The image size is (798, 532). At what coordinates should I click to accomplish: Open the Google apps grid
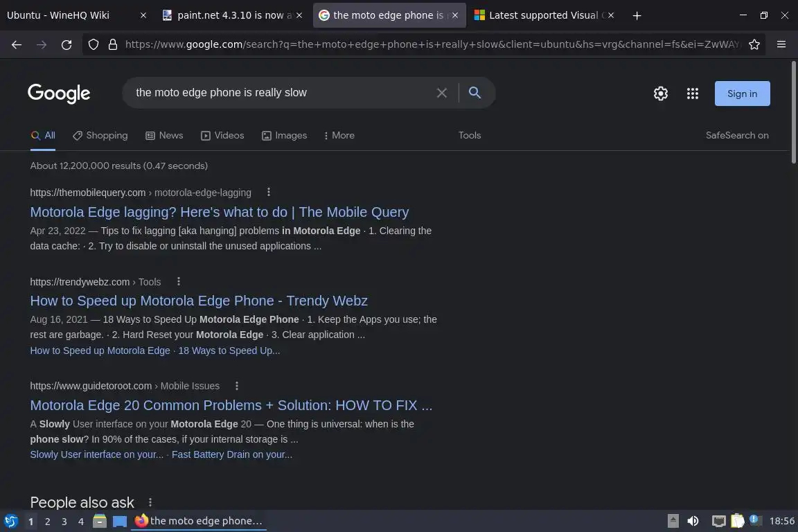(692, 94)
